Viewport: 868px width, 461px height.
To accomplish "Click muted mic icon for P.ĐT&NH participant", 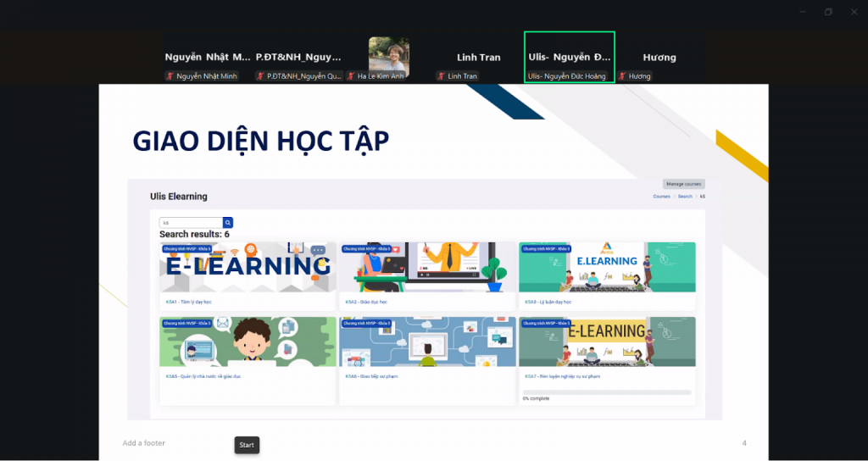I will [261, 76].
